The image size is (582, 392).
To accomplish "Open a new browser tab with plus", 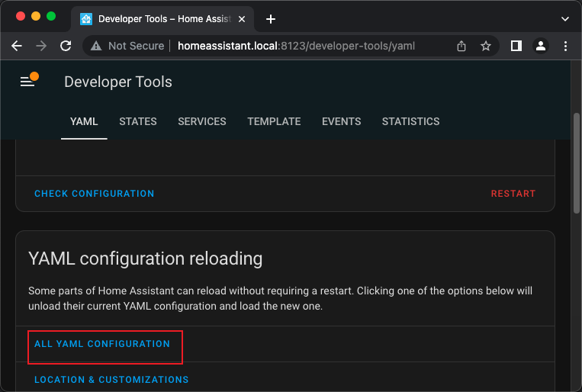I will click(x=271, y=19).
